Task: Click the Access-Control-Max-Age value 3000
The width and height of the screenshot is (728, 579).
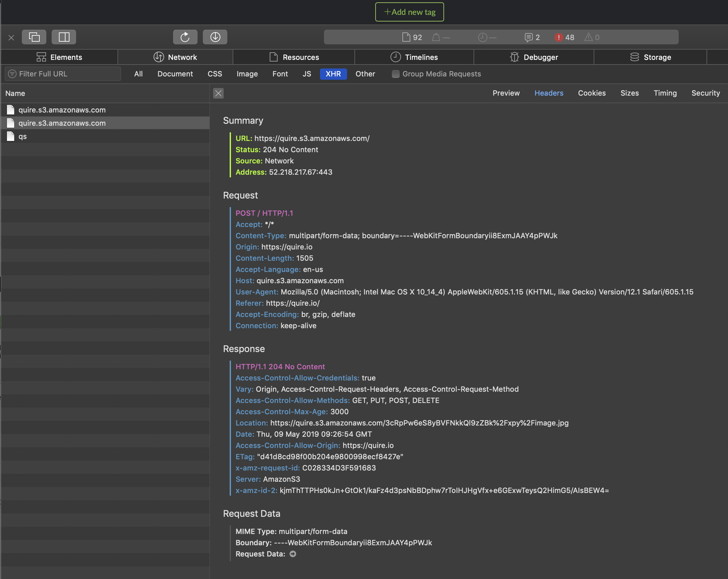Action: coord(340,412)
